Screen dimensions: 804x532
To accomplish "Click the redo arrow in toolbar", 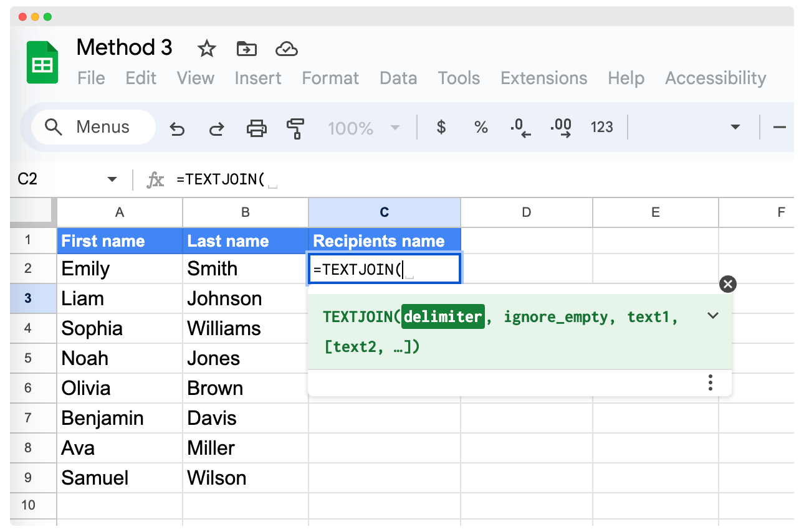I will click(216, 128).
